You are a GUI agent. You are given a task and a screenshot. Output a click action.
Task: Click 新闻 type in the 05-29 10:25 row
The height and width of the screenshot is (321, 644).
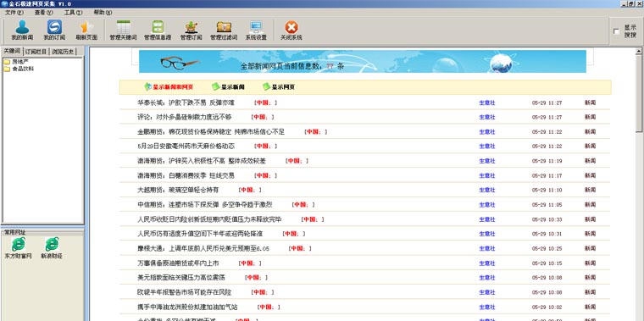click(x=591, y=248)
